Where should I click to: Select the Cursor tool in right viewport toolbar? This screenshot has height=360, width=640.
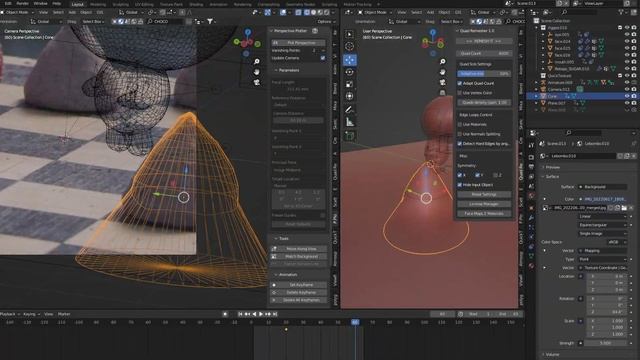349,47
